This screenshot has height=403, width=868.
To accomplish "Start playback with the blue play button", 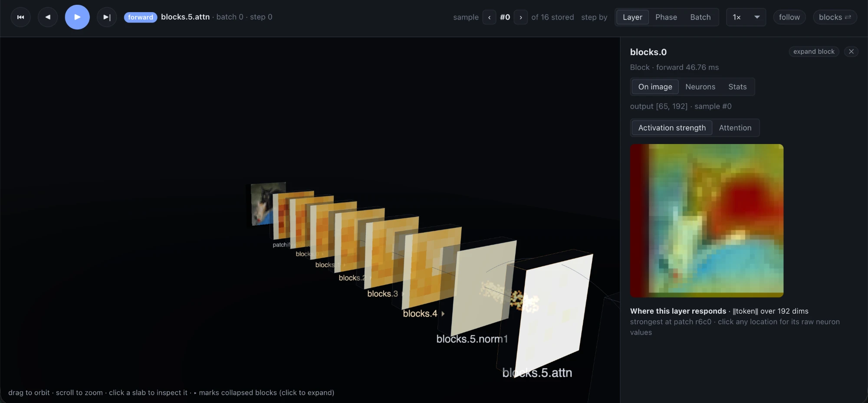I will [x=77, y=17].
